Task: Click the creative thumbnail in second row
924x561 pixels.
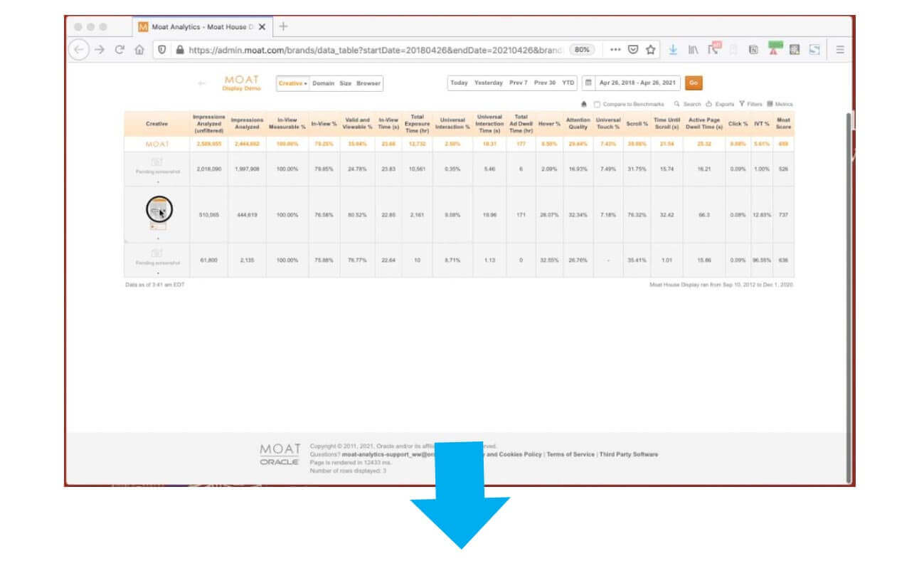Action: (x=158, y=214)
